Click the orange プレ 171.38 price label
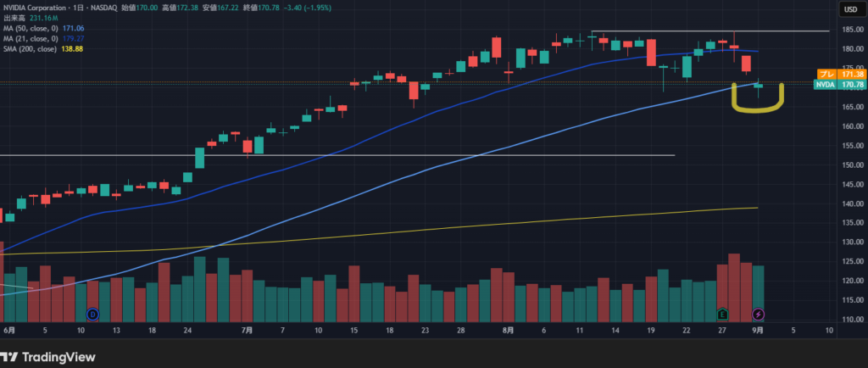The width and height of the screenshot is (868, 368). click(840, 74)
